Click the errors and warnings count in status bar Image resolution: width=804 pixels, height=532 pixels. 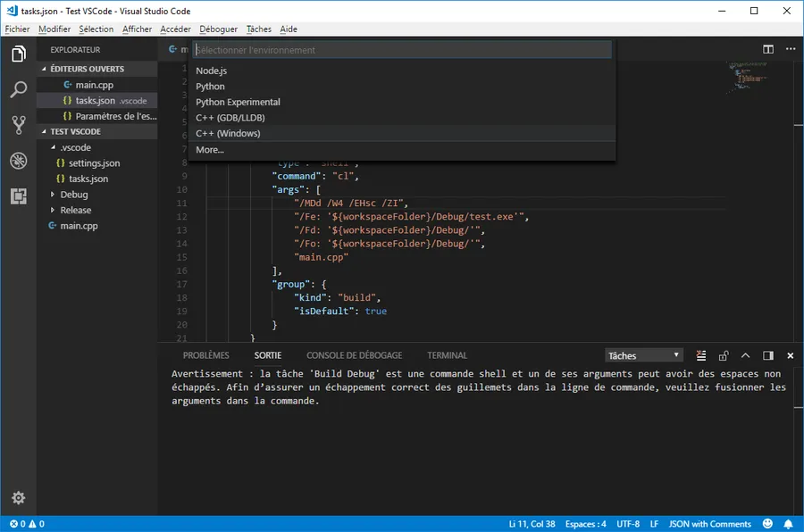pos(27,524)
